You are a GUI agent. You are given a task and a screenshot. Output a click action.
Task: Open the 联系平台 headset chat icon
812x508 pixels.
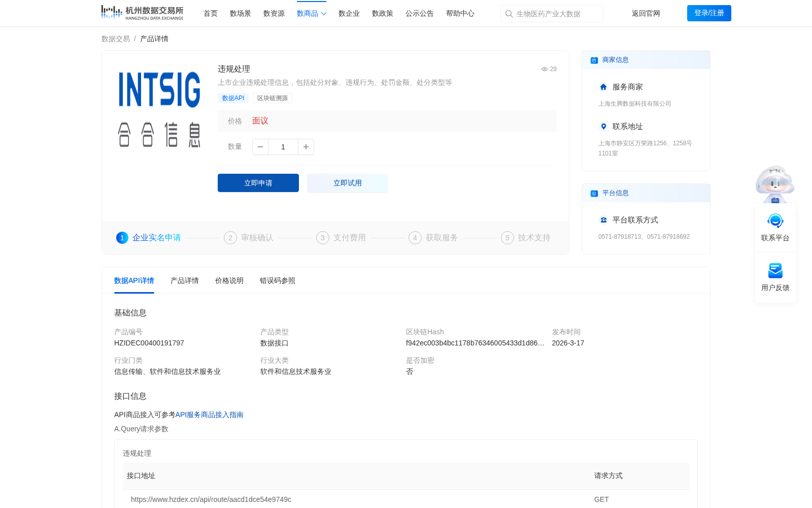tap(775, 221)
